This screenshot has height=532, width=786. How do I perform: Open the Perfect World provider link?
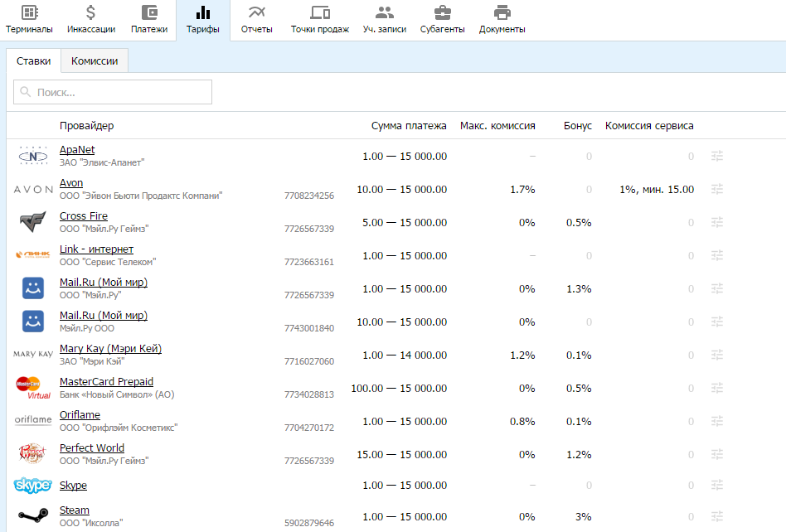92,447
